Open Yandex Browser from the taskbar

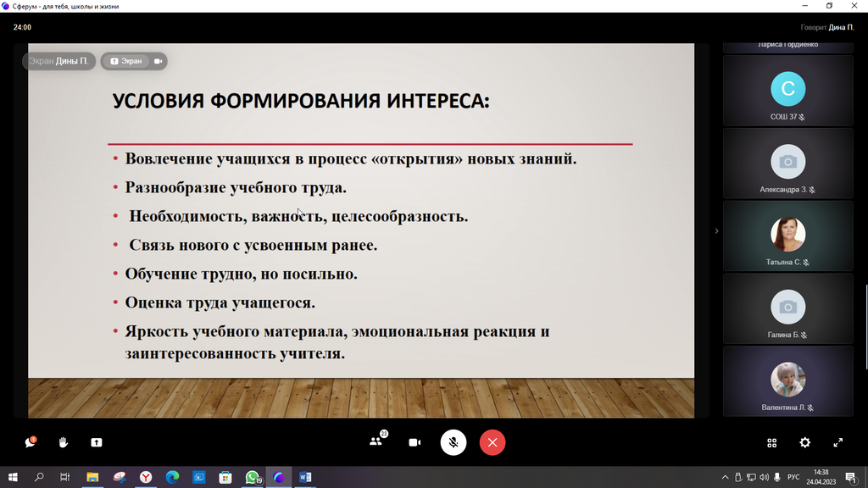pyautogui.click(x=146, y=477)
